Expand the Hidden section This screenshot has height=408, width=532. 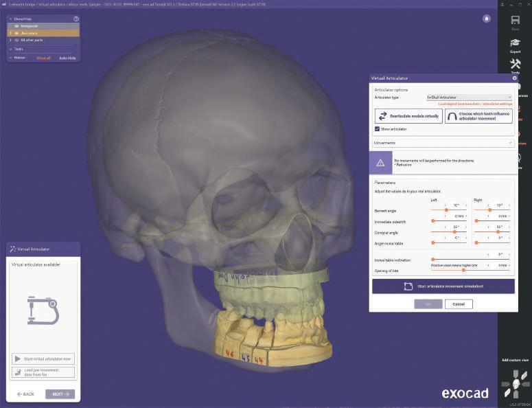(10, 58)
